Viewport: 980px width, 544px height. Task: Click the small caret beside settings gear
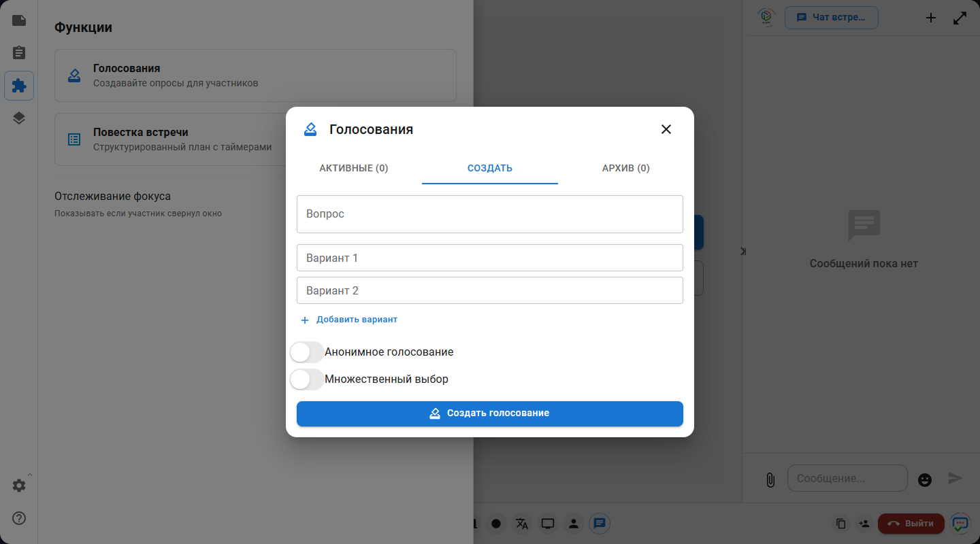[x=29, y=475]
